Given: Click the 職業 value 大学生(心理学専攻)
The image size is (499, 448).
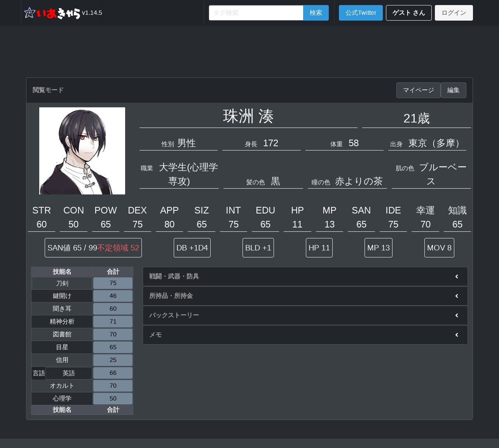Looking at the screenshot, I should 188,174.
